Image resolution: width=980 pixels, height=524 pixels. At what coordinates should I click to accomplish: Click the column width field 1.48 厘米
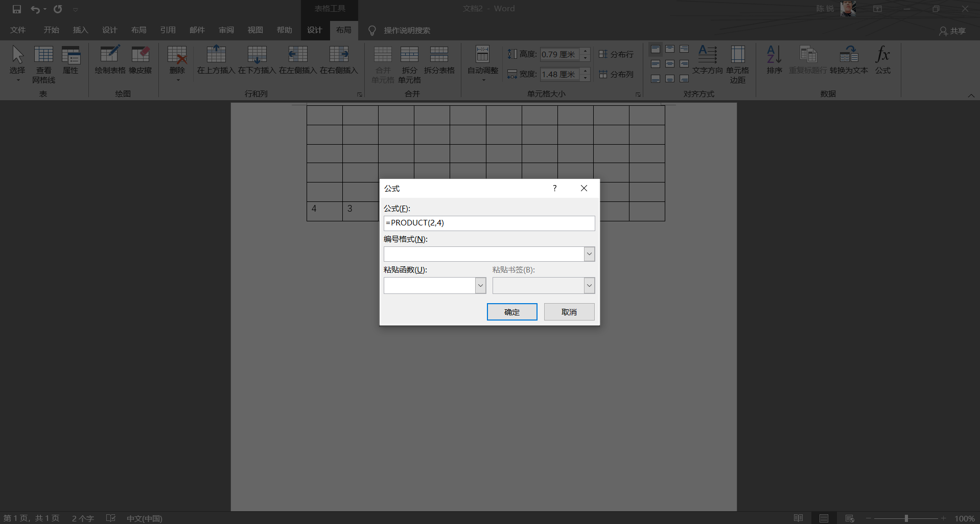(560, 74)
